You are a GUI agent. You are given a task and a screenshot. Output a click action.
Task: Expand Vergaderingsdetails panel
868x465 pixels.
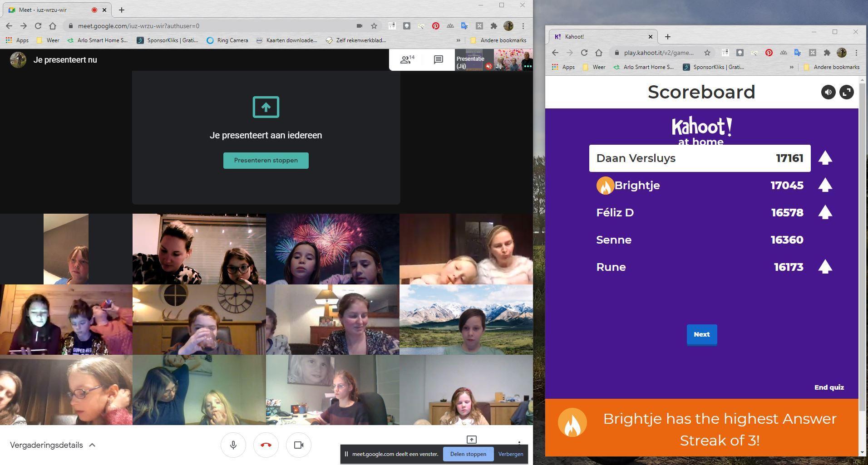tap(53, 445)
